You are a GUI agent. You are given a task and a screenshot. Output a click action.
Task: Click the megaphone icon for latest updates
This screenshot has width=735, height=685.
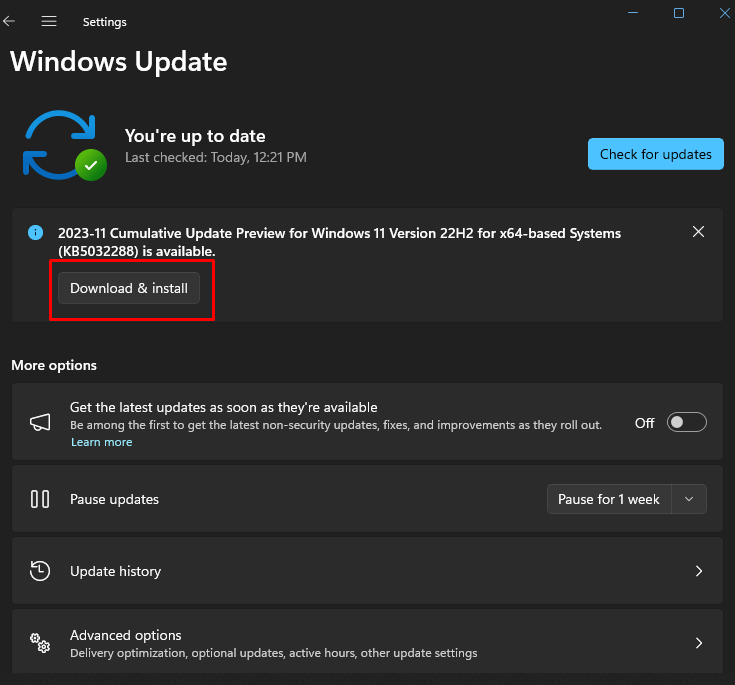point(40,423)
